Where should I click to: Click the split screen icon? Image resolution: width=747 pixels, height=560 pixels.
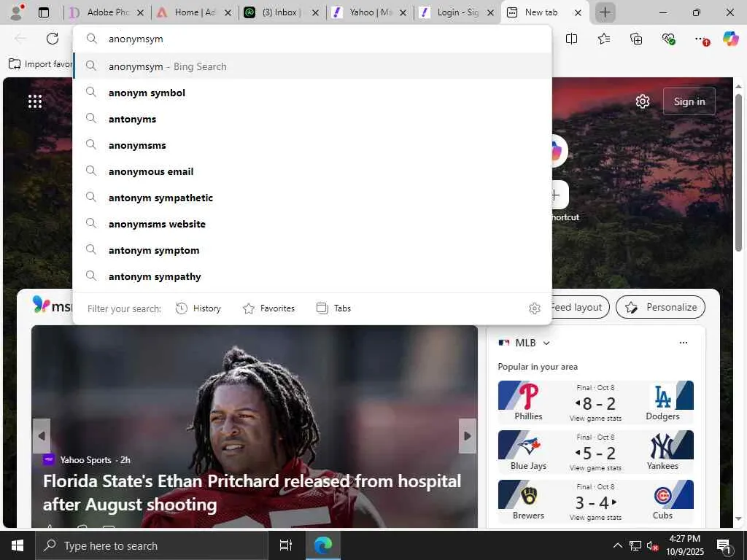pyautogui.click(x=571, y=39)
